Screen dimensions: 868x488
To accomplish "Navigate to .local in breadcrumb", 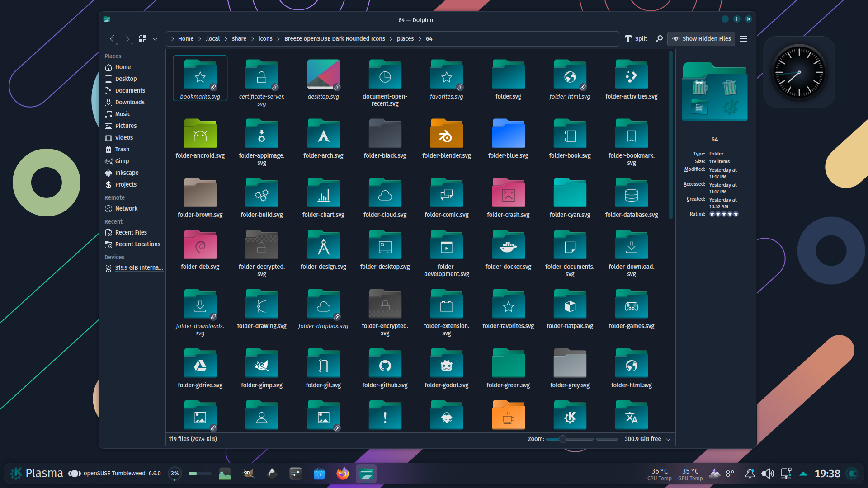I will [212, 39].
